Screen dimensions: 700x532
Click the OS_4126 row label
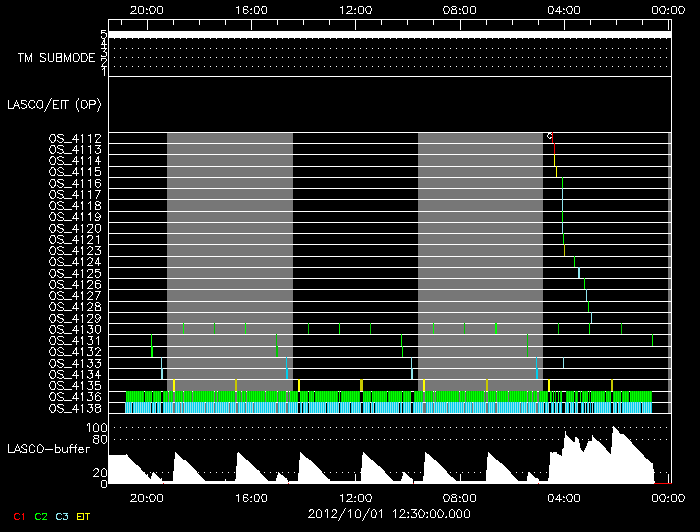75,285
